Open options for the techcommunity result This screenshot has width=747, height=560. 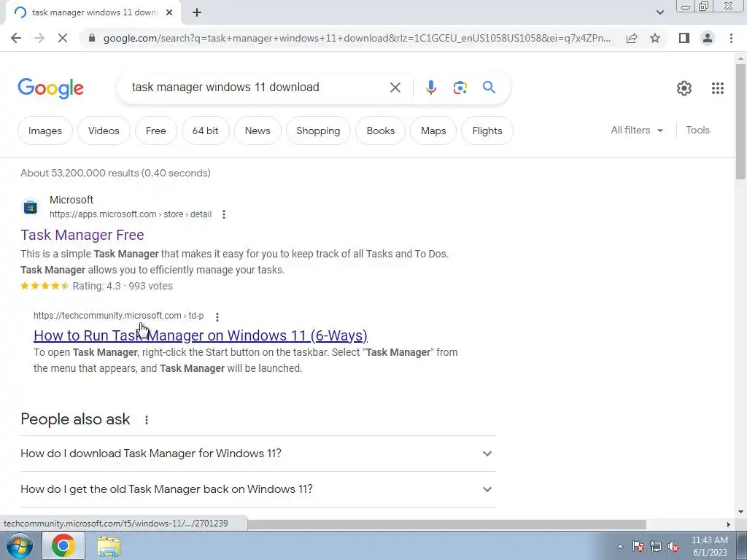(x=217, y=316)
